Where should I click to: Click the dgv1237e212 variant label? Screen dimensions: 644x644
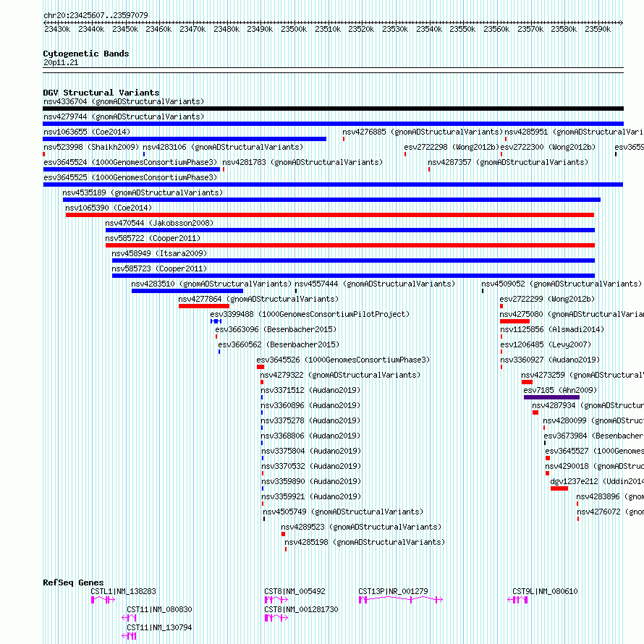(x=597, y=481)
